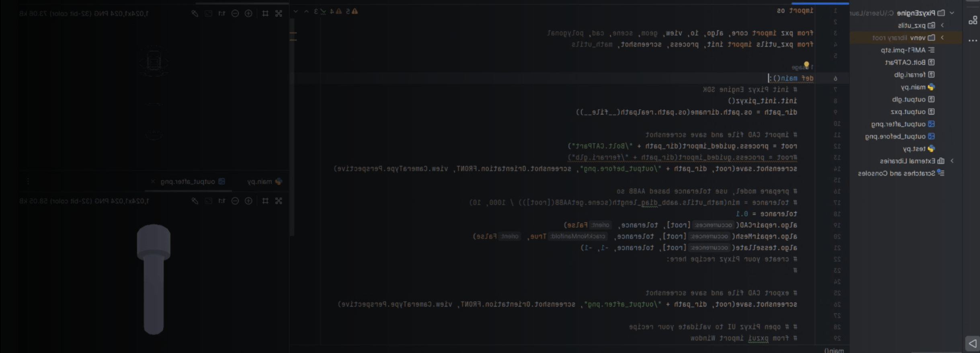
Task: Zoom out in the output_after.png viewer
Action: [x=235, y=201]
